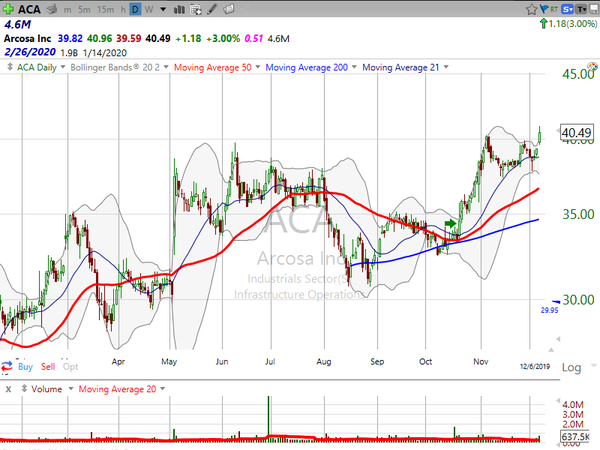The image size is (600, 450).
Task: Click the window layout icon at top right
Action: click(x=594, y=9)
